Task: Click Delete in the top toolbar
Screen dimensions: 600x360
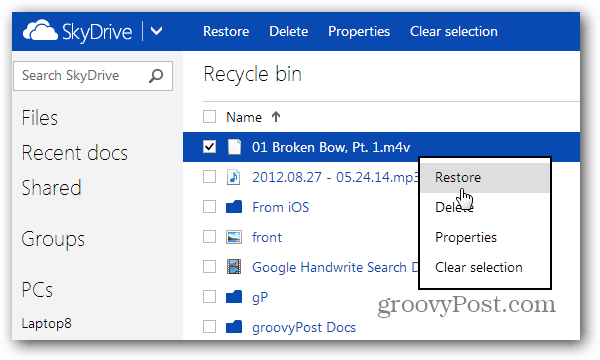Action: [x=289, y=31]
